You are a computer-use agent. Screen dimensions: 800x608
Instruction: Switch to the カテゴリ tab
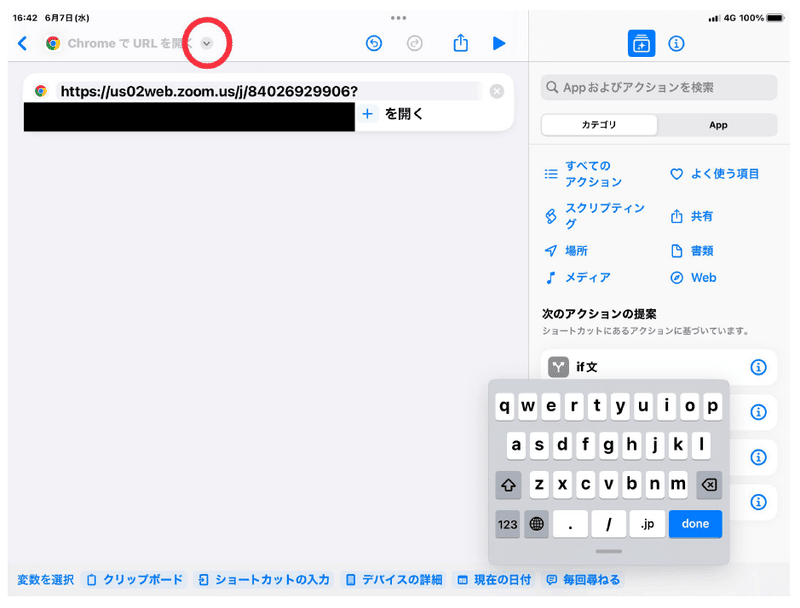tap(599, 125)
